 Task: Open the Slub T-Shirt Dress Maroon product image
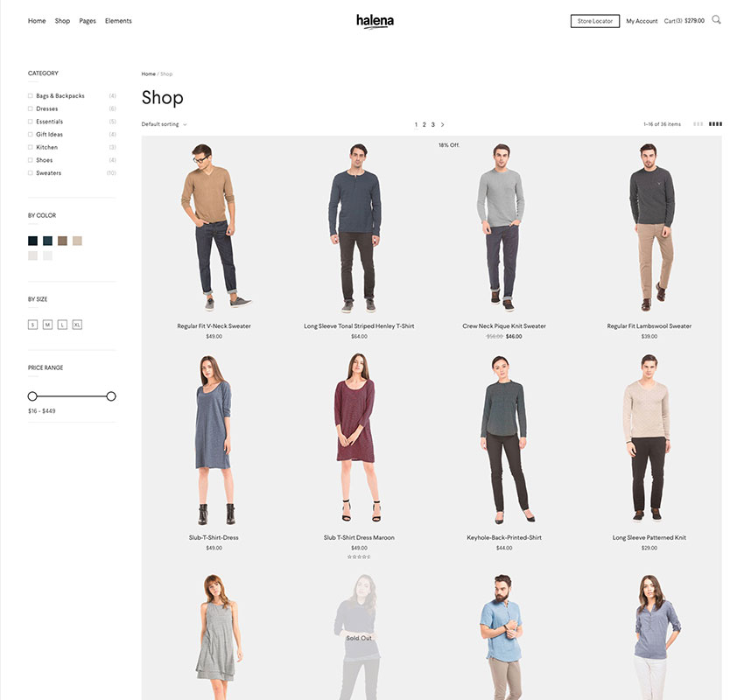pos(359,437)
